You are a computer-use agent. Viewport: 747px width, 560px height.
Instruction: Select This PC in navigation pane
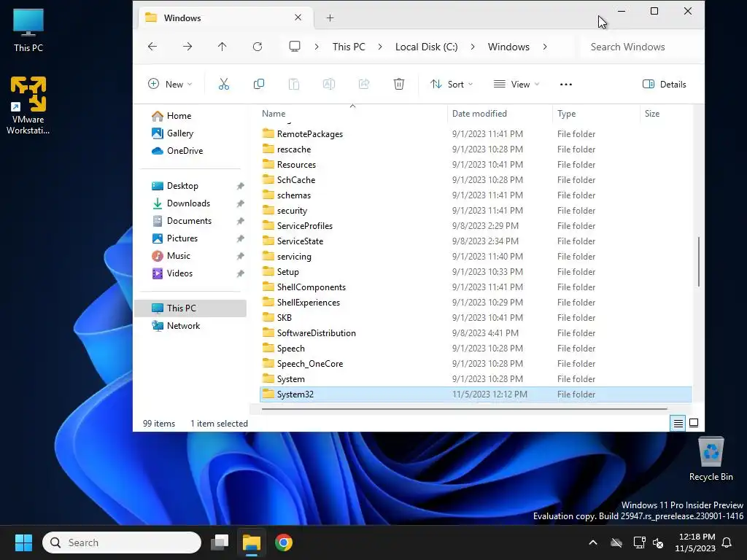tap(190, 308)
